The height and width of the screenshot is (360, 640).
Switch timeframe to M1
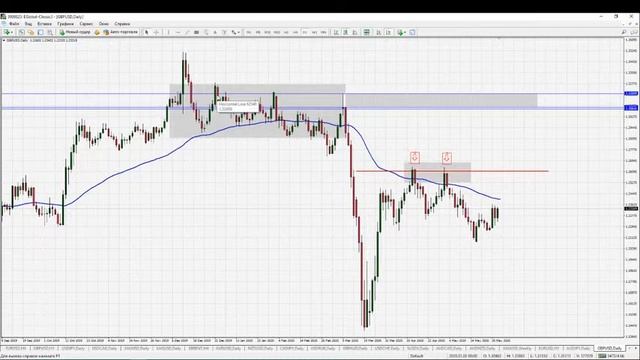coord(249,32)
